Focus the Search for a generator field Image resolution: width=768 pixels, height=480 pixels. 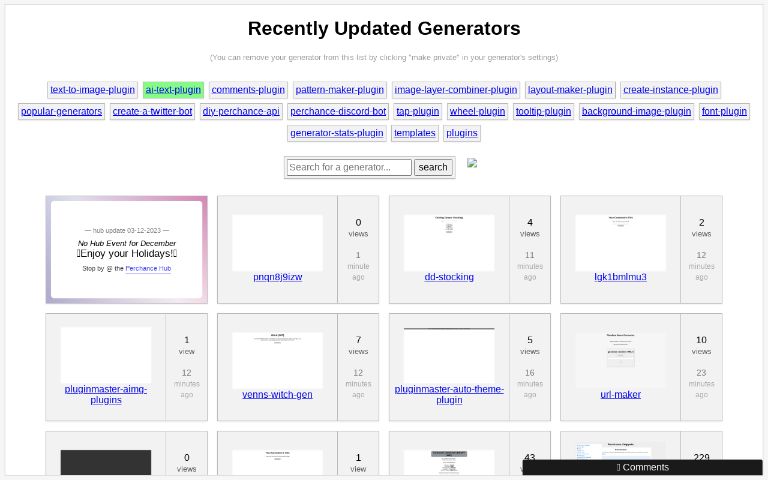tap(349, 167)
